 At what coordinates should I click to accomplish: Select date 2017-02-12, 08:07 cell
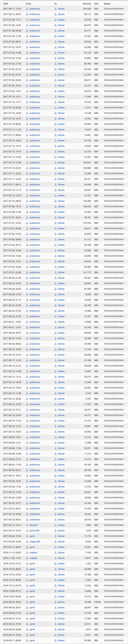tap(12, 547)
